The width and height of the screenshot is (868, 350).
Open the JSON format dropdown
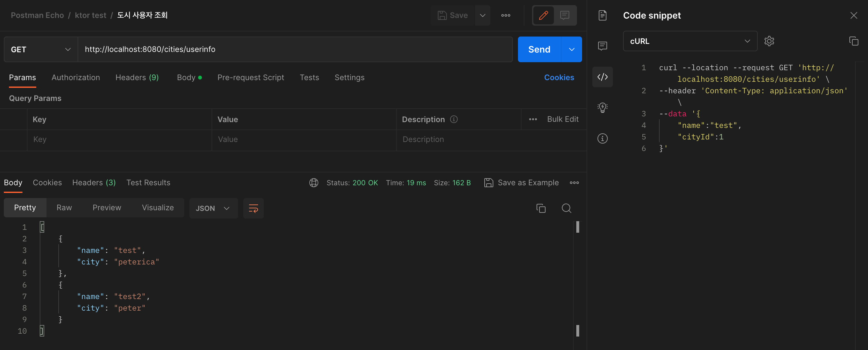tap(213, 208)
